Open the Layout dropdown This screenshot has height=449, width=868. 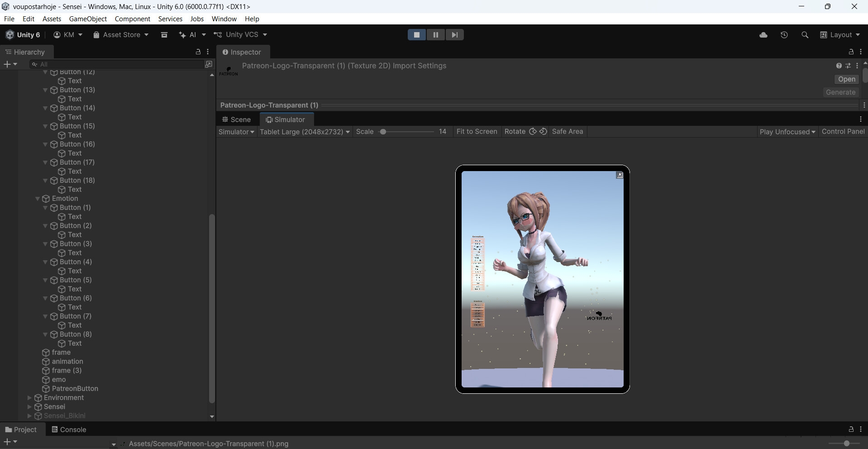[840, 35]
